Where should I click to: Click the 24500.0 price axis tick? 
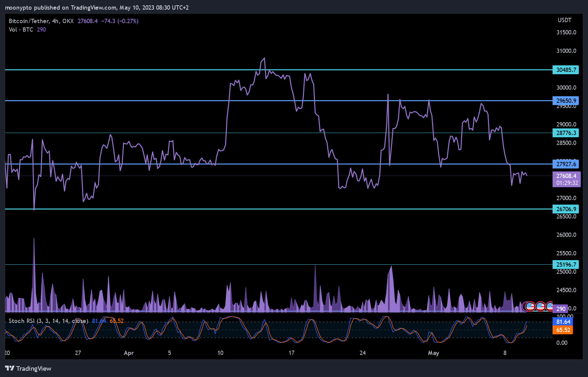click(566, 290)
